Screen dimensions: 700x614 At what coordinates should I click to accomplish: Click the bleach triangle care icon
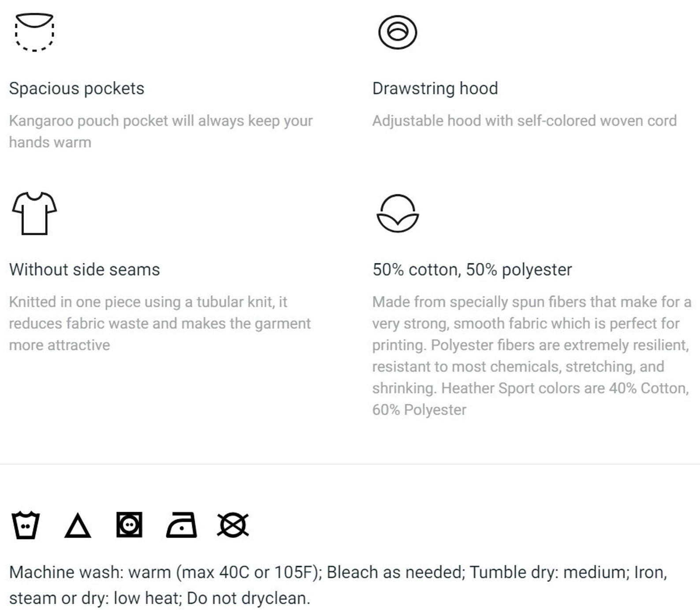click(x=78, y=525)
